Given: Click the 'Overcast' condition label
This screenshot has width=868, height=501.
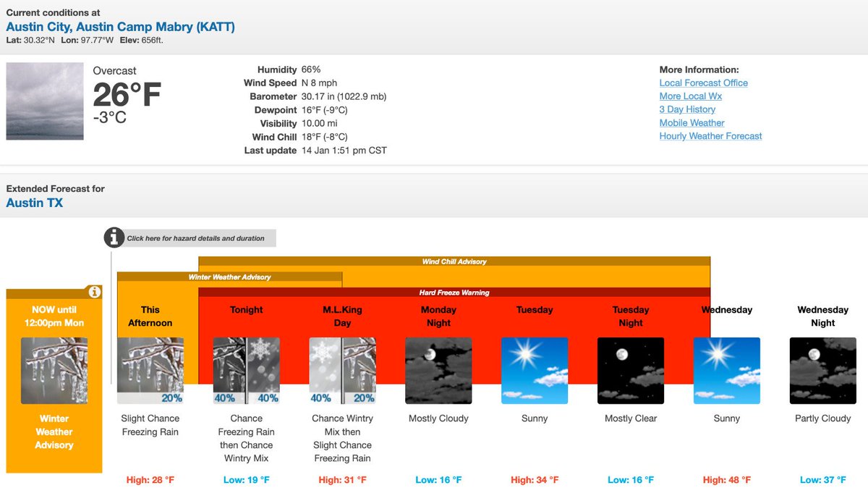Looking at the screenshot, I should [x=115, y=71].
